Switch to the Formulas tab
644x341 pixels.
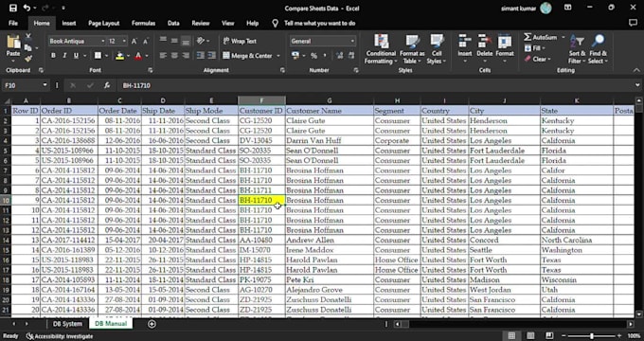point(143,24)
